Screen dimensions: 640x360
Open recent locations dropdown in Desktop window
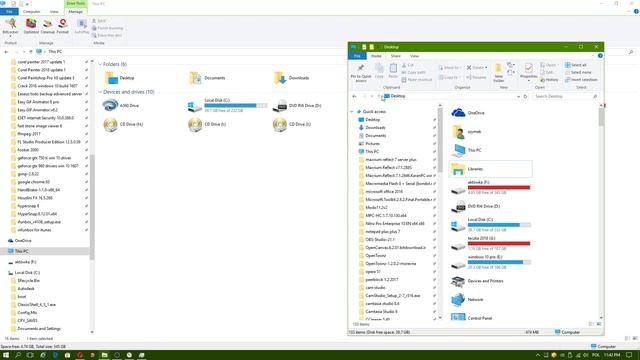[x=372, y=96]
